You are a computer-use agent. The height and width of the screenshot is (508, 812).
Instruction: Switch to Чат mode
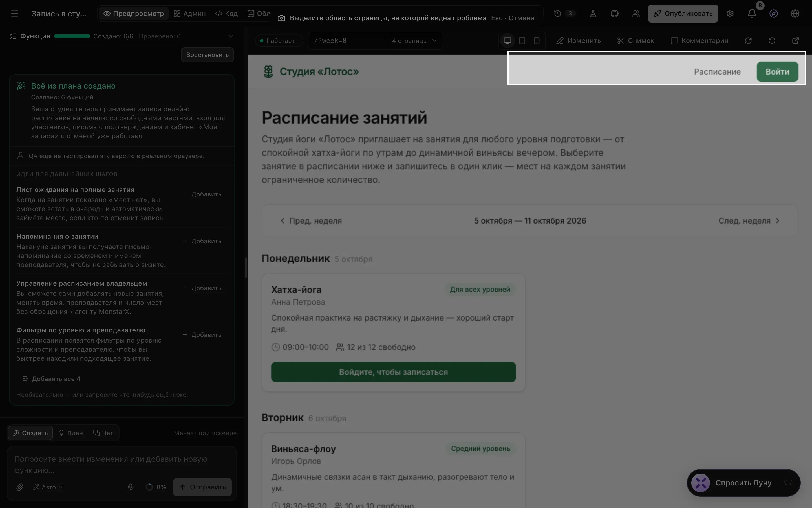point(103,433)
